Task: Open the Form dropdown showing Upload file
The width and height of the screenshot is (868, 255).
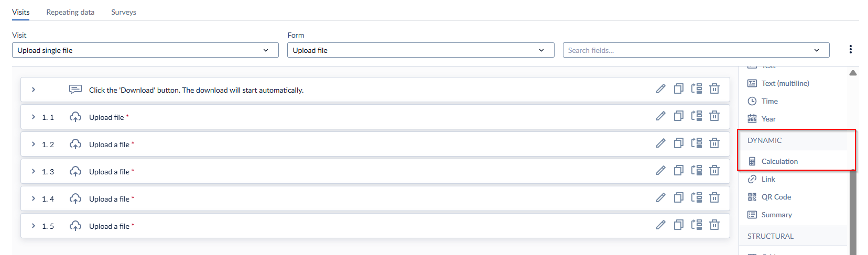Action: click(420, 50)
